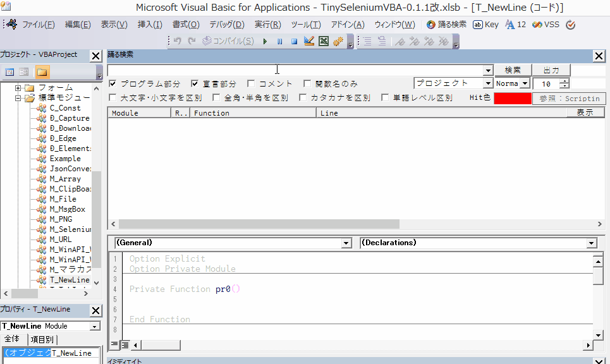
Task: Click the orange gears icon in the toolbar
Action: [338, 41]
